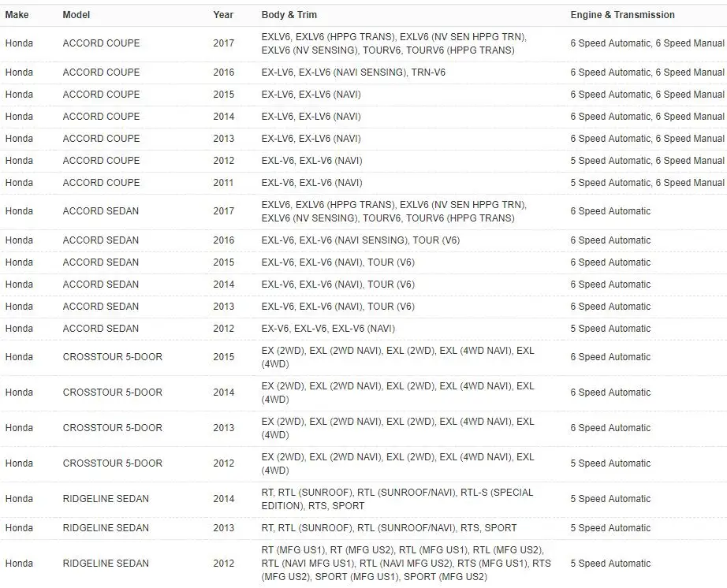Click the Make column header
727x588 pixels.
17,15
